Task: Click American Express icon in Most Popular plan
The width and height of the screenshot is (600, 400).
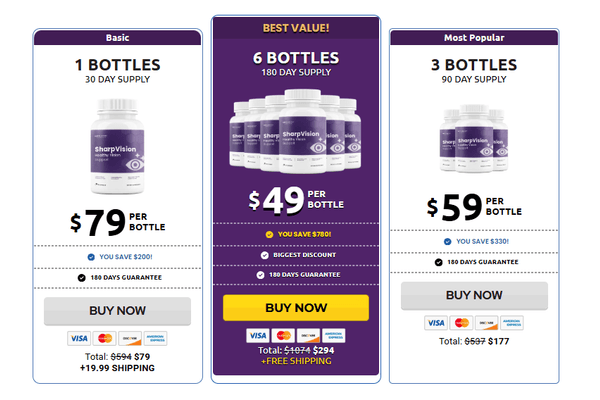Action: pyautogui.click(x=512, y=323)
